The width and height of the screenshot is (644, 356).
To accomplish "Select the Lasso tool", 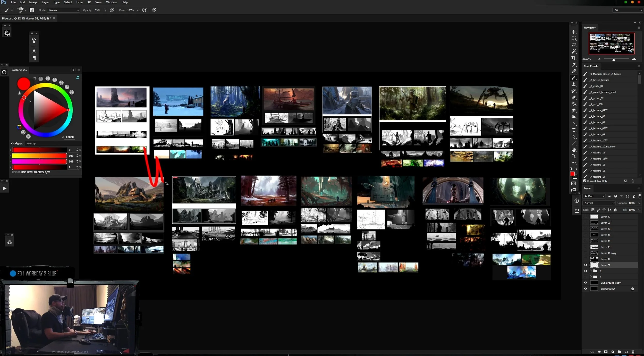I will coord(574,45).
